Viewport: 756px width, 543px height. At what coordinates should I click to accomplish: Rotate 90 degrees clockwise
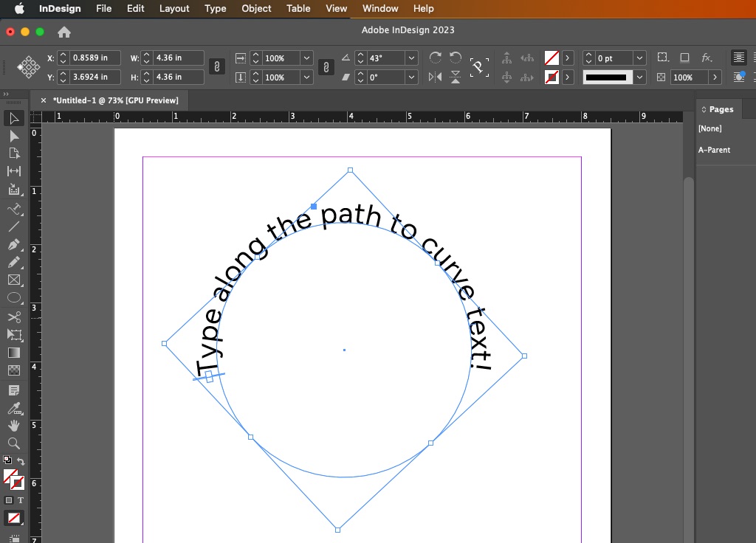click(x=436, y=58)
